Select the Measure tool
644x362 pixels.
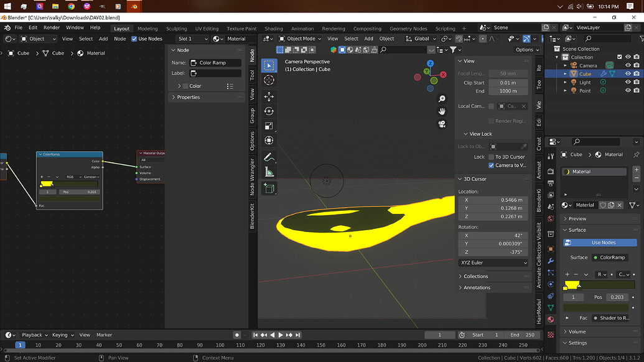tap(269, 172)
